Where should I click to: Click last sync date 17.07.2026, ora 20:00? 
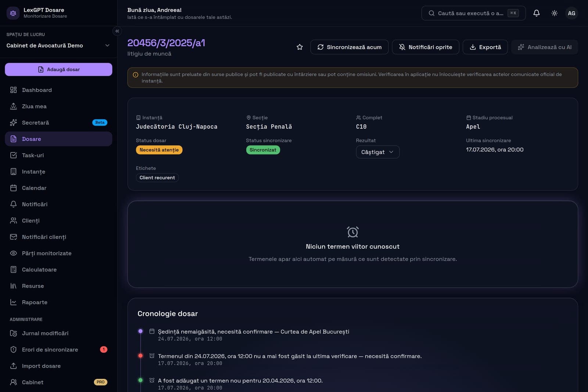(x=495, y=150)
